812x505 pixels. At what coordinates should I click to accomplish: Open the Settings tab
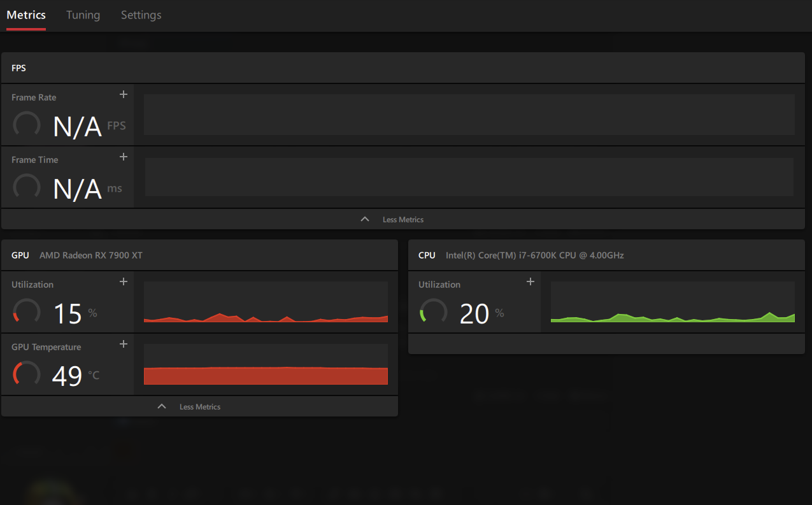[141, 15]
